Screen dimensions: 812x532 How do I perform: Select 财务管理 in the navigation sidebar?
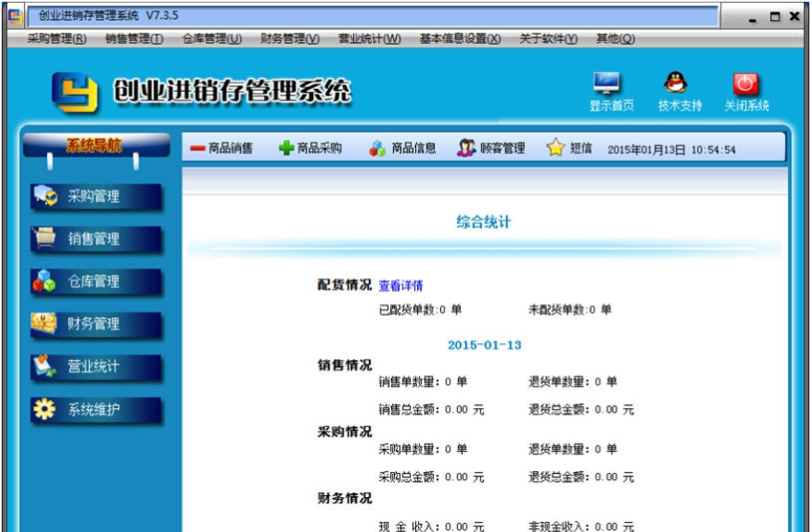[x=96, y=323]
